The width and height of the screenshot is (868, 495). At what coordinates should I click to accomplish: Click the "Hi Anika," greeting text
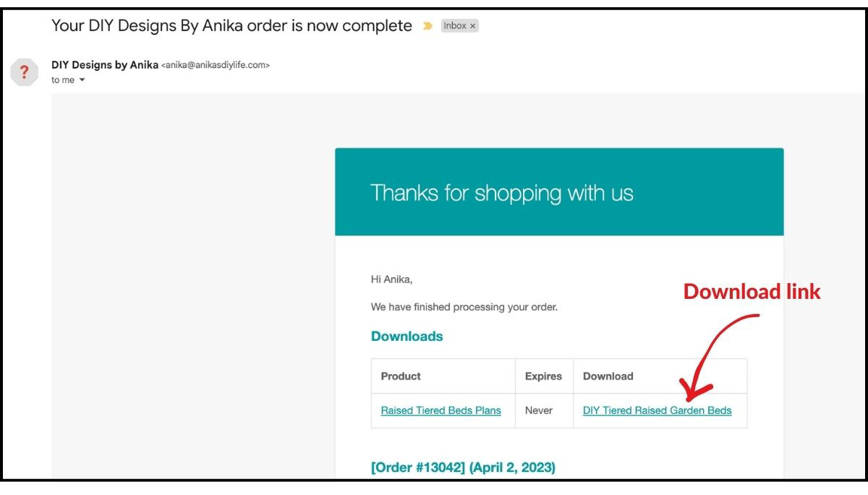click(391, 279)
